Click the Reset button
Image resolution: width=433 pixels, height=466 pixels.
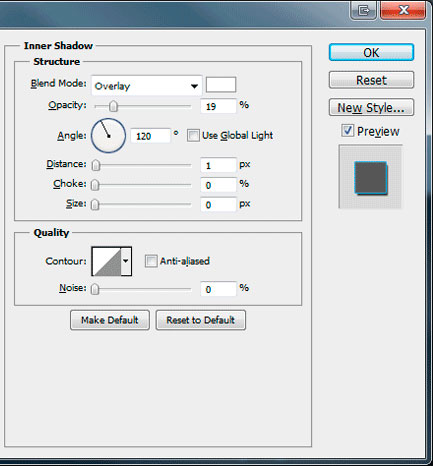371,80
